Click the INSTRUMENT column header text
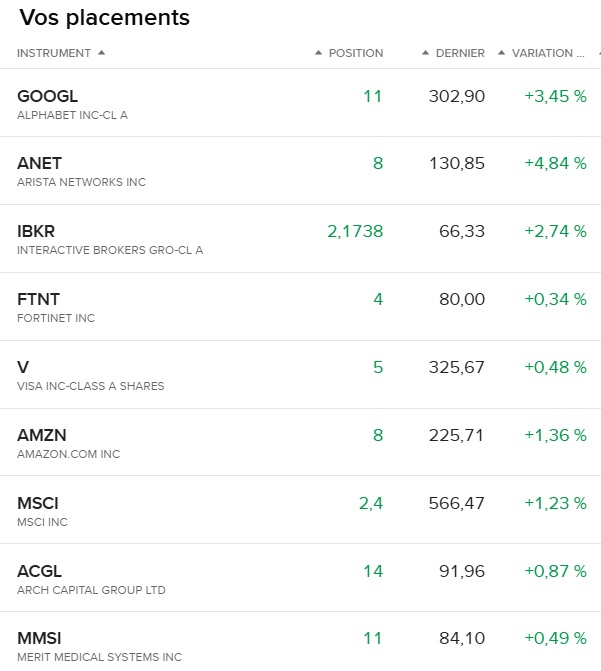Screen dimensions: 601x671 [54, 53]
